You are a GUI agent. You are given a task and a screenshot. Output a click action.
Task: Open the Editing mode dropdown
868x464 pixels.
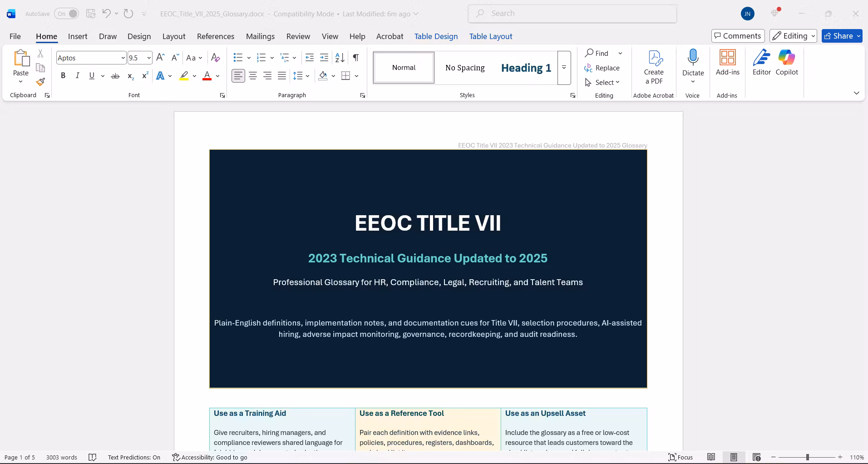point(793,36)
